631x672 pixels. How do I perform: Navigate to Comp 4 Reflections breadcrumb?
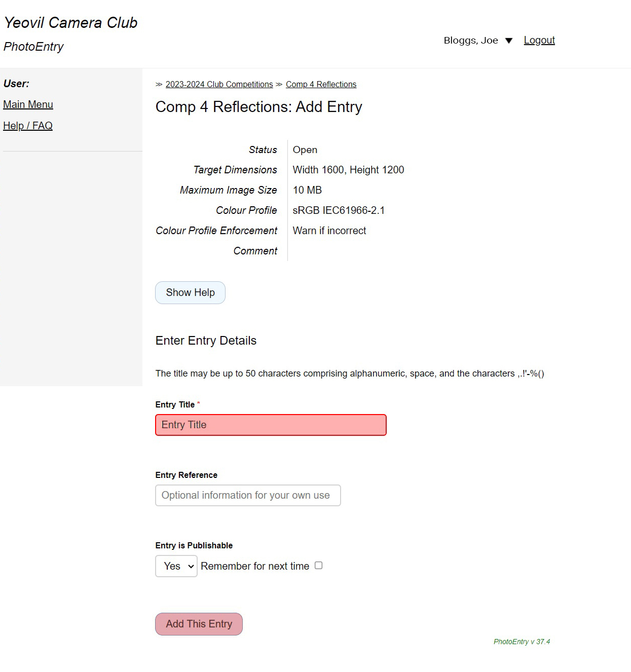pos(321,85)
